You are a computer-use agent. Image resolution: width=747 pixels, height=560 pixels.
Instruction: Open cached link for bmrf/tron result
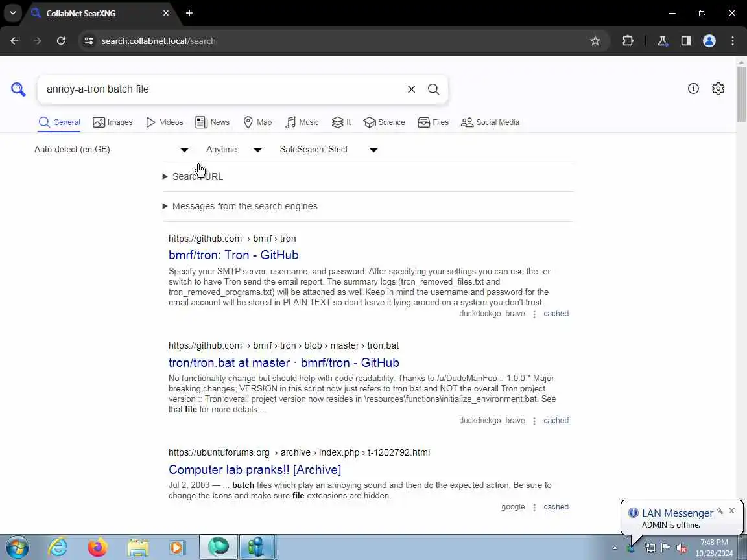(556, 314)
